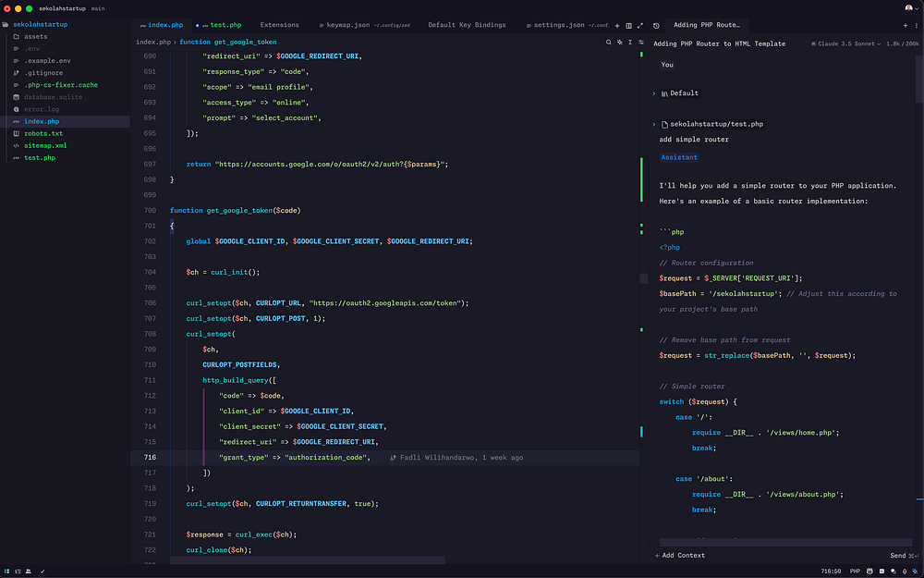Zoom the editor pane with expand icon
The image size is (924, 578).
[640, 25]
